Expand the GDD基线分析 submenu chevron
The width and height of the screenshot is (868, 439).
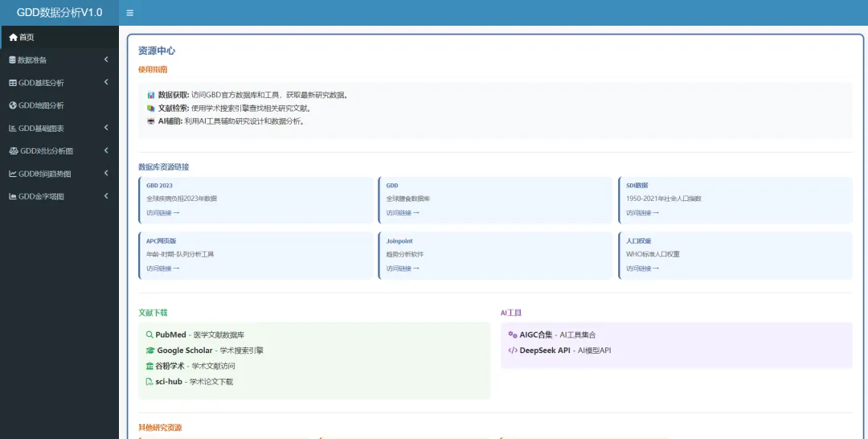(106, 82)
